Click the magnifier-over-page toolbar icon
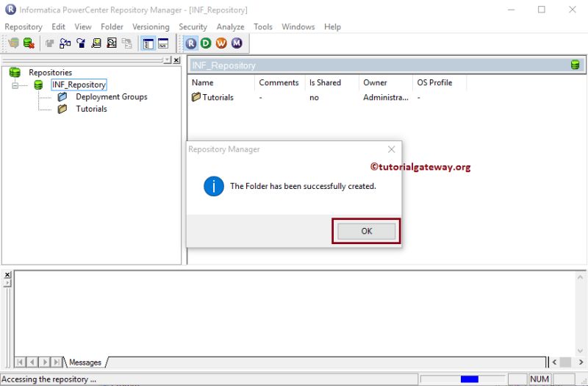Image resolution: width=588 pixels, height=386 pixels. 96,43
